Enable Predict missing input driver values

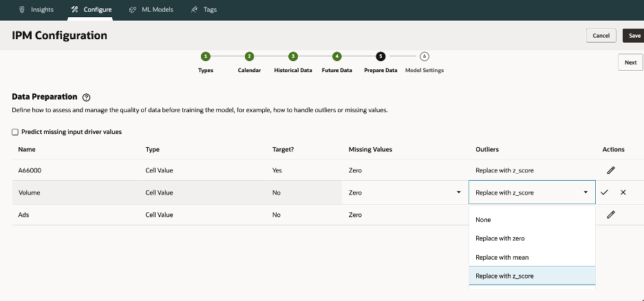pos(15,132)
